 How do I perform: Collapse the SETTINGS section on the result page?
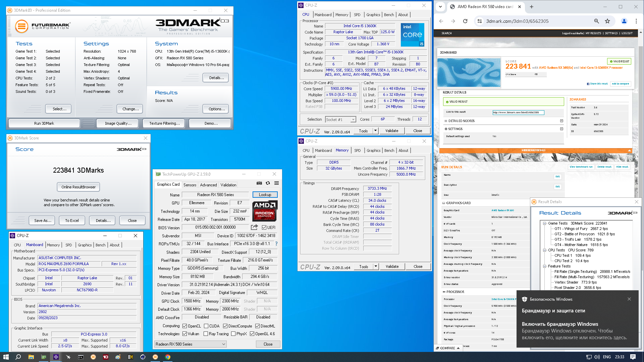[561, 129]
